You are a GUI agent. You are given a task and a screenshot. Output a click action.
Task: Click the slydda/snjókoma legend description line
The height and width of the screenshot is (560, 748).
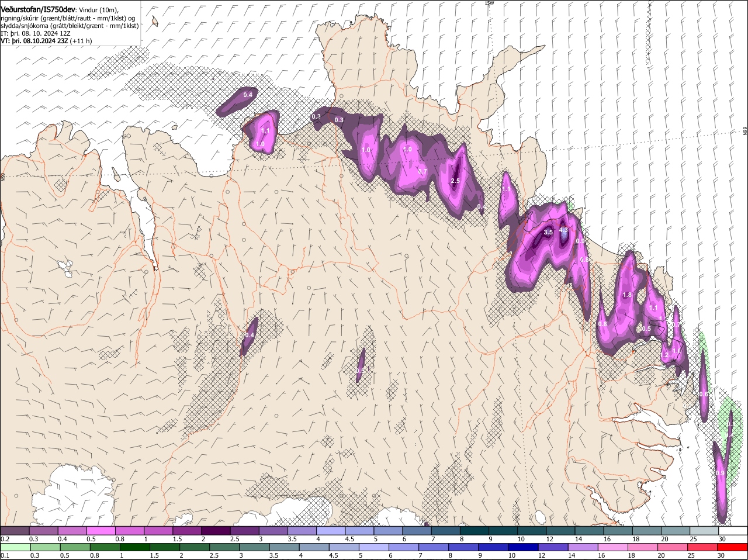pos(70,26)
